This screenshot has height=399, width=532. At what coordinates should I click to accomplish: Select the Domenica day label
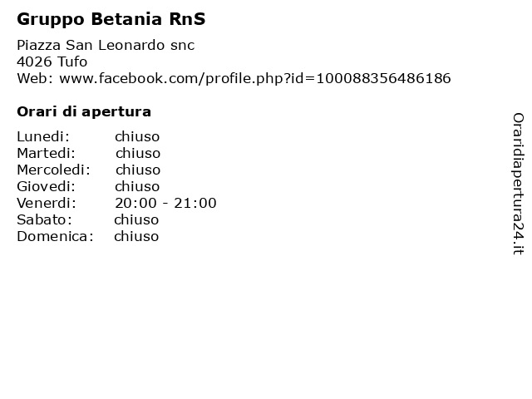point(55,236)
